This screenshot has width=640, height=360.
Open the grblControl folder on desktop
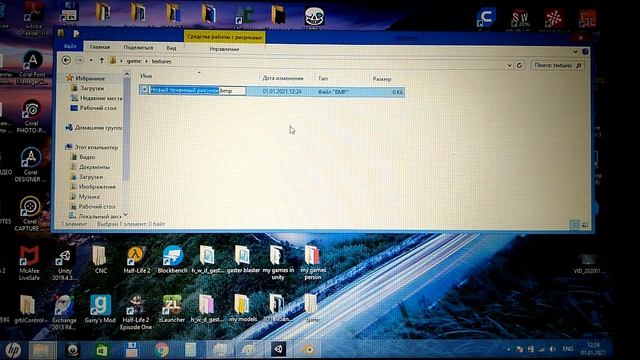(x=28, y=309)
